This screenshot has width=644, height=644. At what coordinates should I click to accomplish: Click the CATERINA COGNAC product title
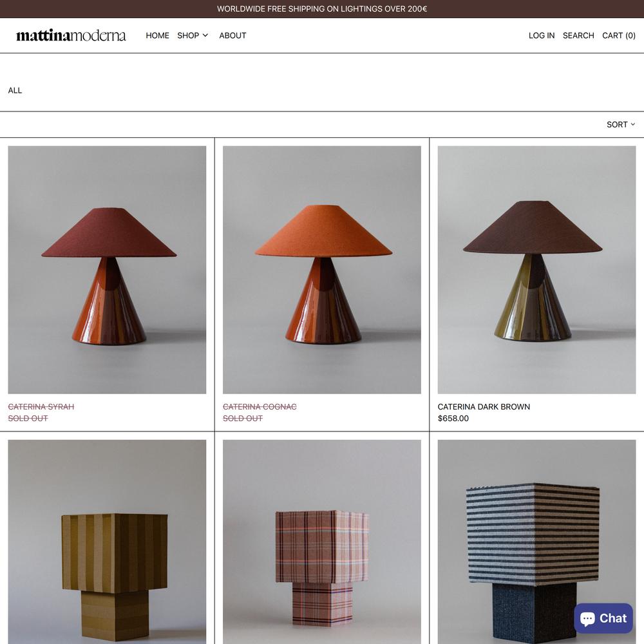[260, 406]
